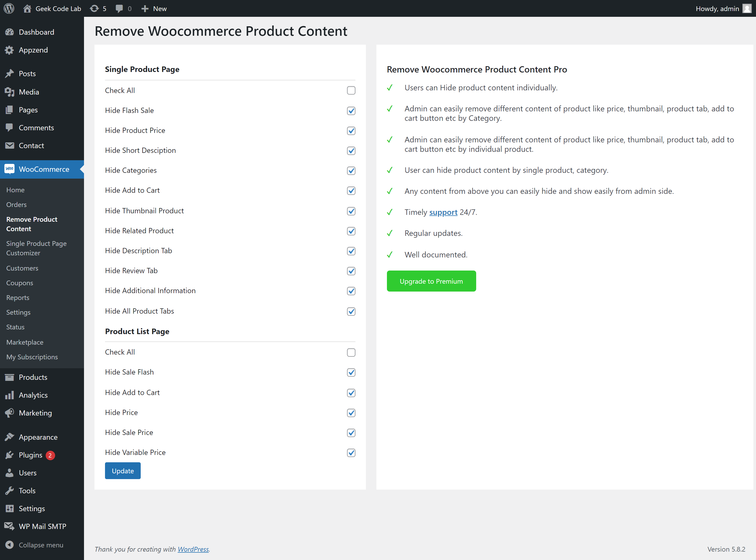Tick Check All under Product List Page

351,352
